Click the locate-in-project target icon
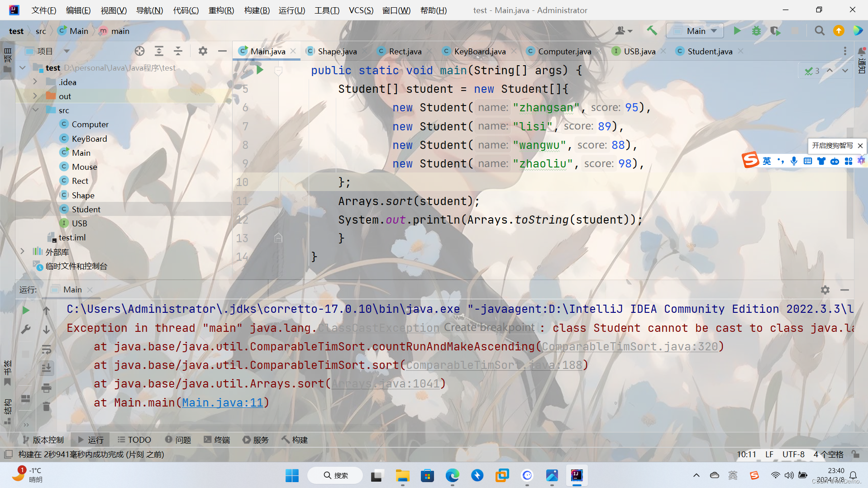 (139, 51)
